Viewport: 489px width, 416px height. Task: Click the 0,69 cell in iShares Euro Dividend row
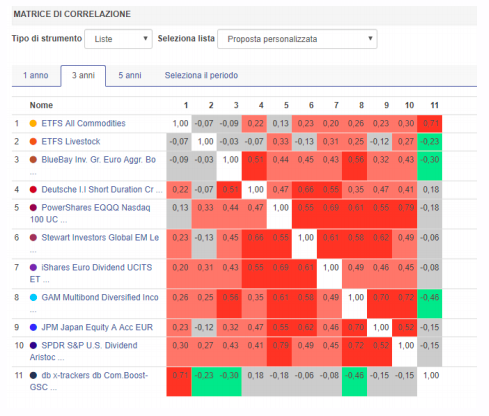(x=280, y=273)
